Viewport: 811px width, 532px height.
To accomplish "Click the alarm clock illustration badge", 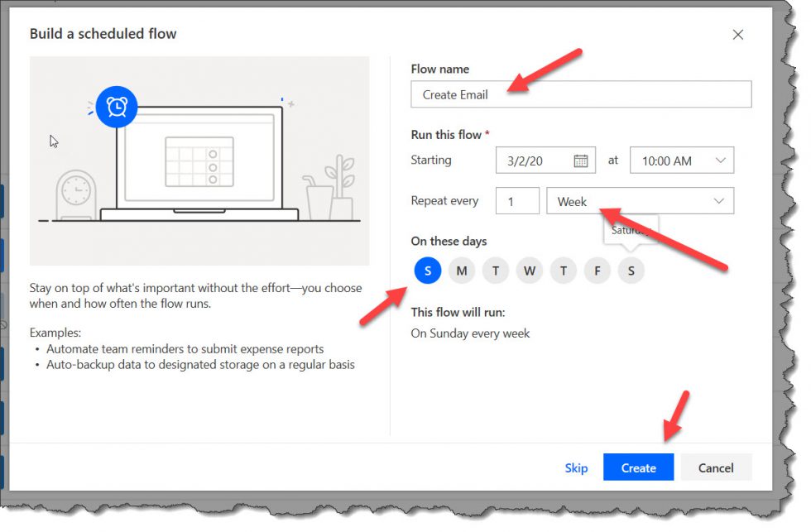I will pos(116,107).
